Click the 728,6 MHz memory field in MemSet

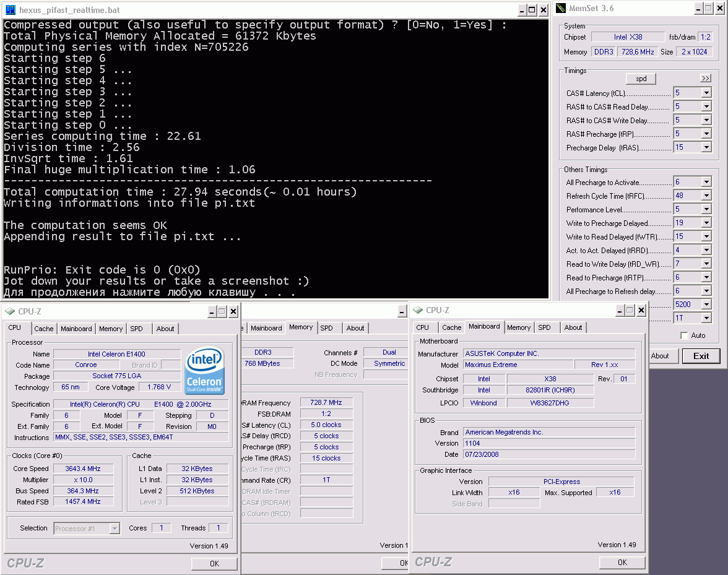pos(638,52)
